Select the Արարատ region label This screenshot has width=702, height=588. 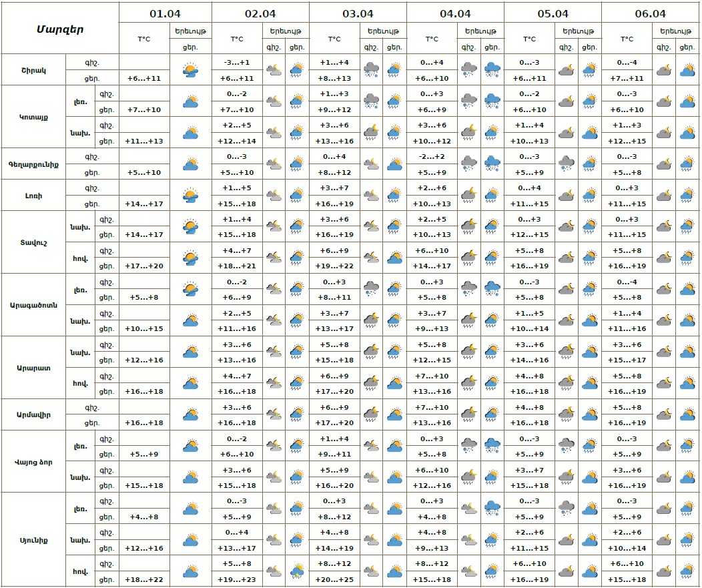click(x=33, y=368)
